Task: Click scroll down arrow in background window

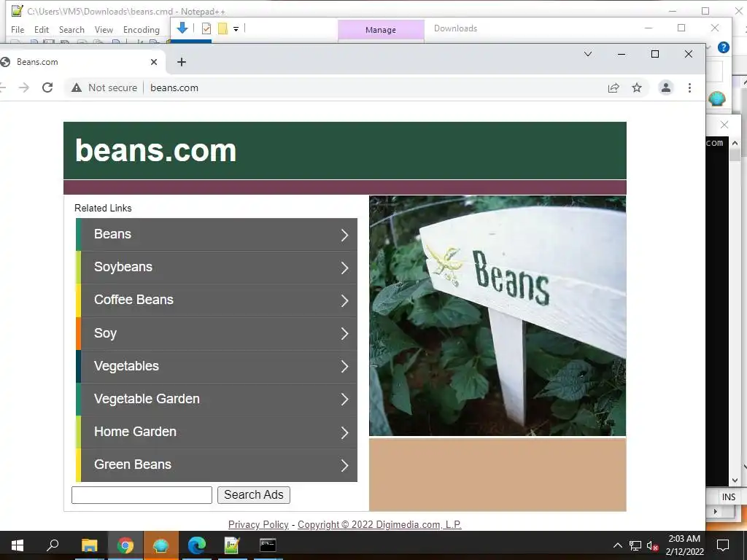Action: coord(735,481)
